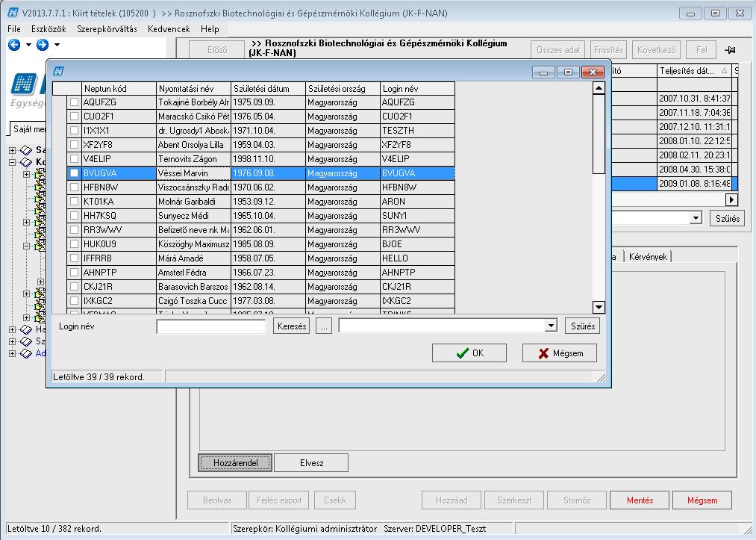Open the dialog filter combo box dropdown
Image resolution: width=756 pixels, height=540 pixels.
tap(551, 326)
